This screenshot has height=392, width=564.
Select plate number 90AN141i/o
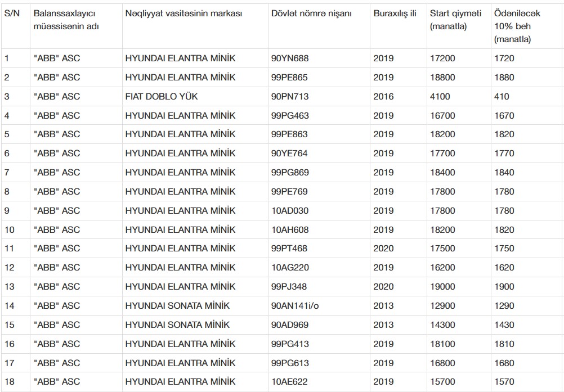coord(295,306)
